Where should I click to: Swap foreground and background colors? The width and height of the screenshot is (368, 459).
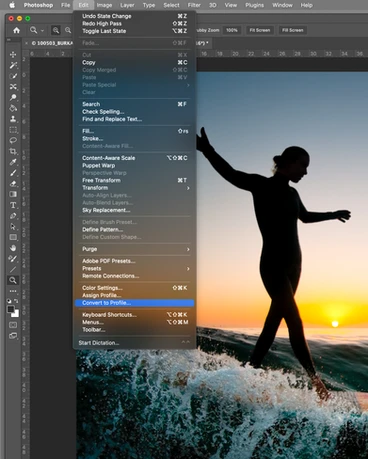point(16,301)
